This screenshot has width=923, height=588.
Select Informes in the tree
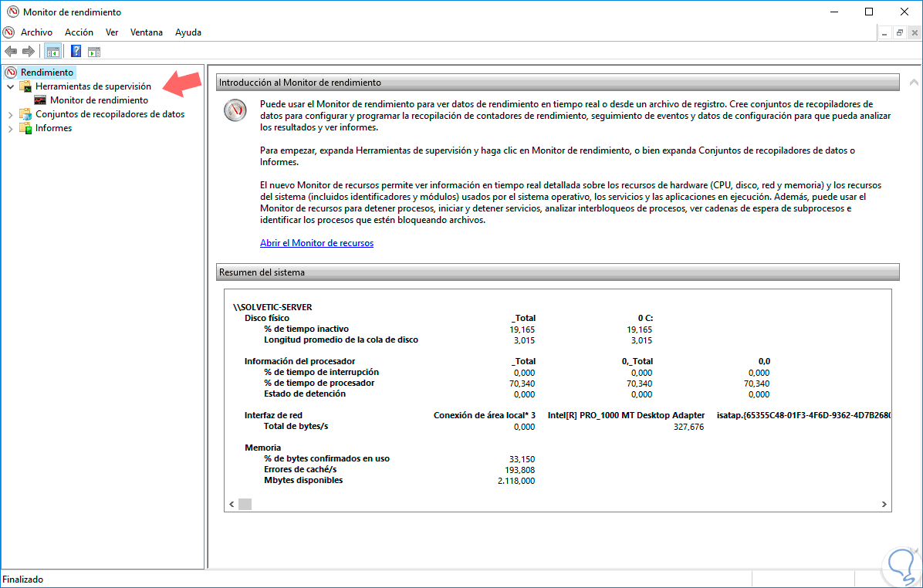[53, 128]
